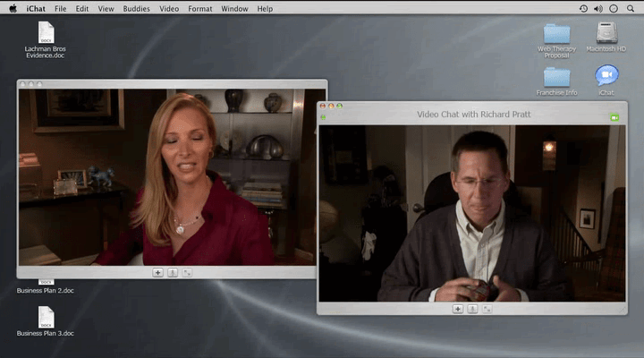Viewport: 644px width, 358px height.
Task: Click the Time Machine menu bar icon
Action: pyautogui.click(x=583, y=8)
